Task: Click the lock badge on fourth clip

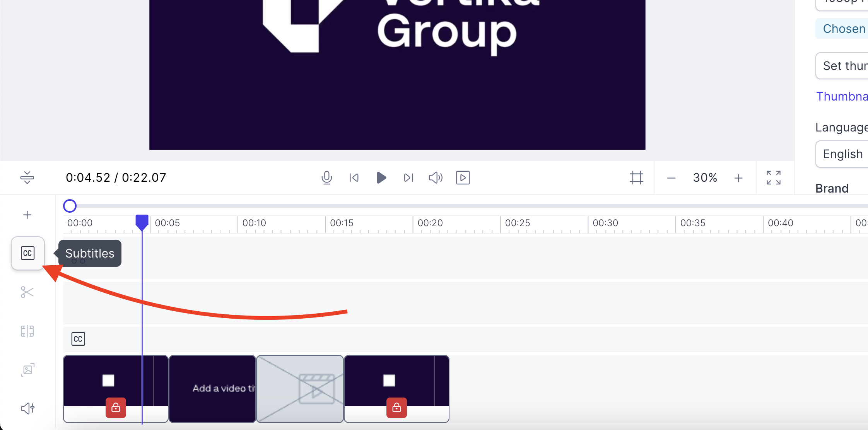Action: coord(396,408)
